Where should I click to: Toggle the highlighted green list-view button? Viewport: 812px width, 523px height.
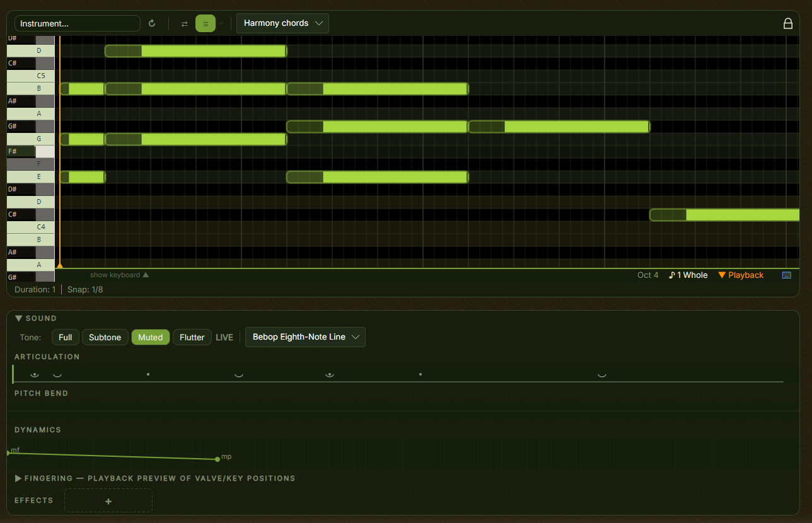pyautogui.click(x=206, y=23)
